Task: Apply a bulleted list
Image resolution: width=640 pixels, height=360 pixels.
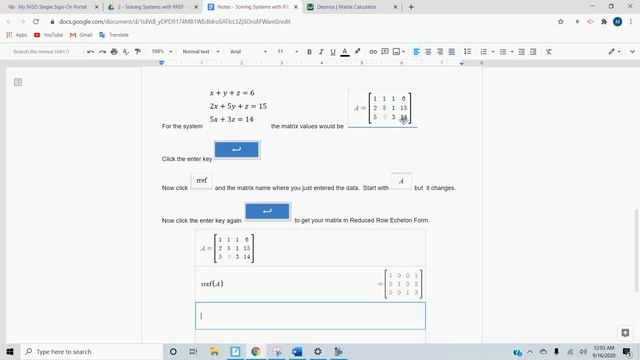Action: [x=503, y=51]
